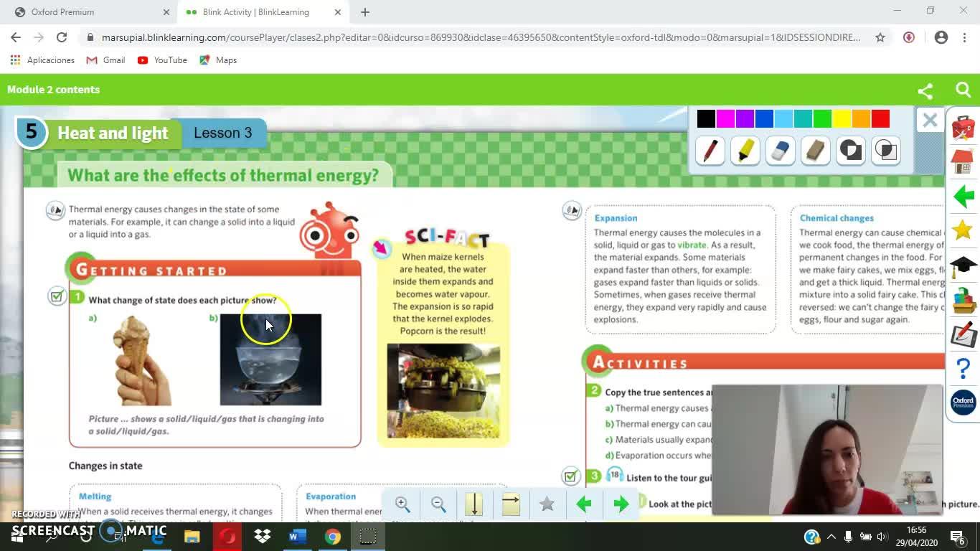The image size is (980, 551).
Task: Play audio for the Expansion section
Action: tap(572, 210)
